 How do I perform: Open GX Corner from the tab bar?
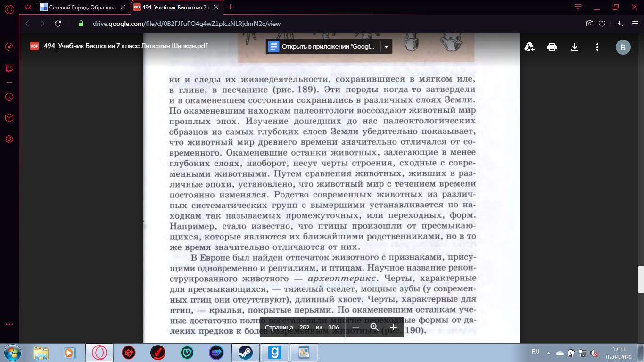coord(28,8)
